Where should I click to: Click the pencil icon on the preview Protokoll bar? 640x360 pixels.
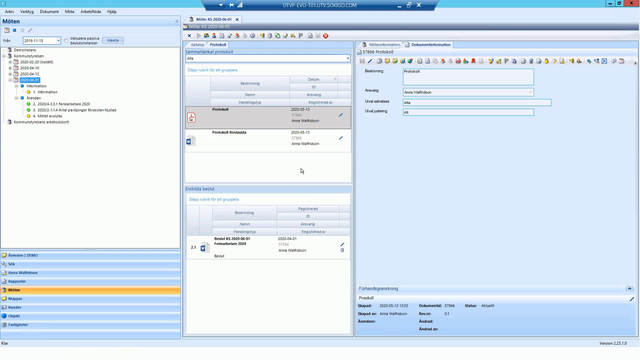[x=631, y=299]
